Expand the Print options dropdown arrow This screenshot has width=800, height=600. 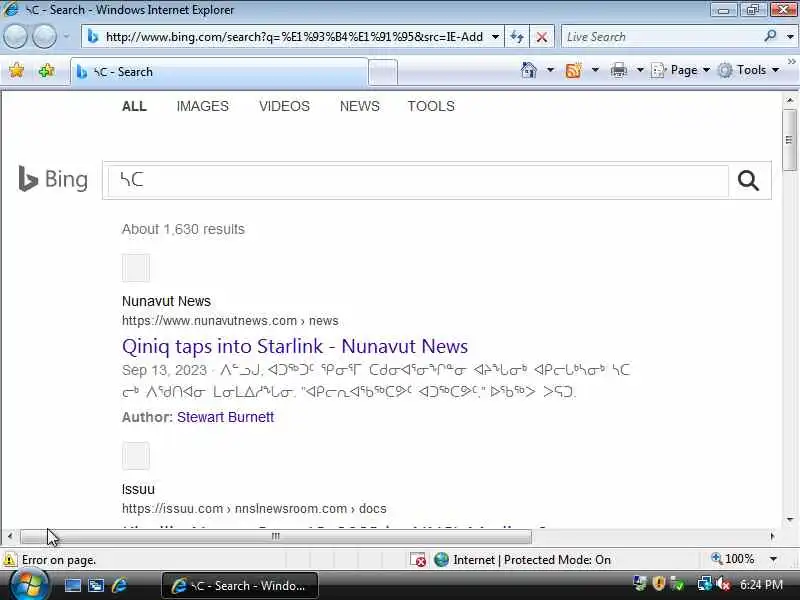point(640,70)
